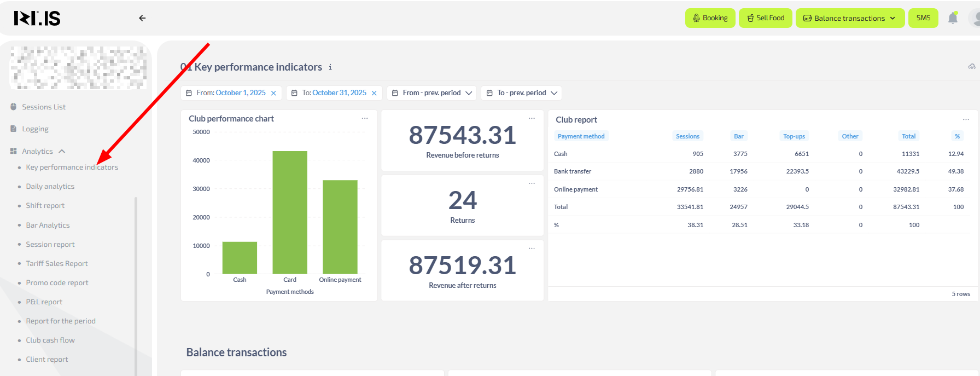Clear the From October 1, 2025 date

(273, 93)
